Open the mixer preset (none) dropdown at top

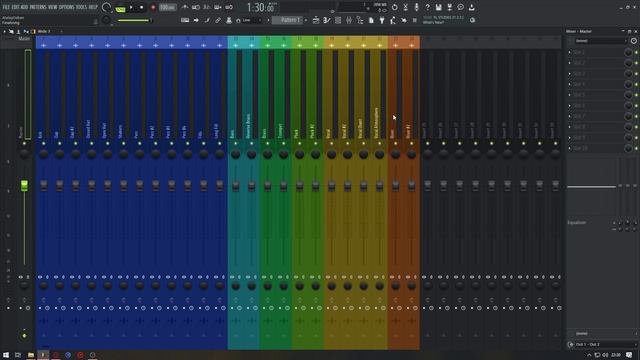[600, 41]
